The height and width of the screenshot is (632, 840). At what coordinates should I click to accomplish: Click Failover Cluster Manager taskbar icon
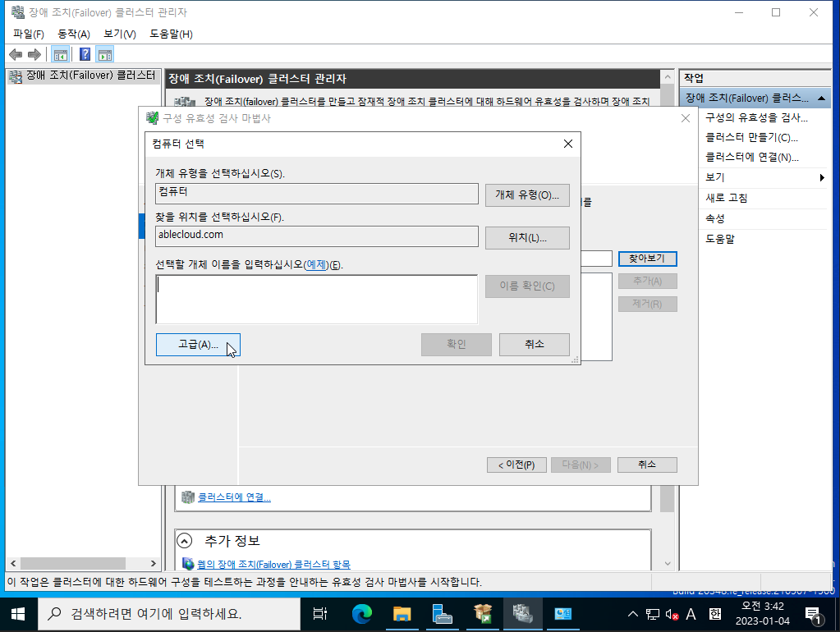pos(522,614)
